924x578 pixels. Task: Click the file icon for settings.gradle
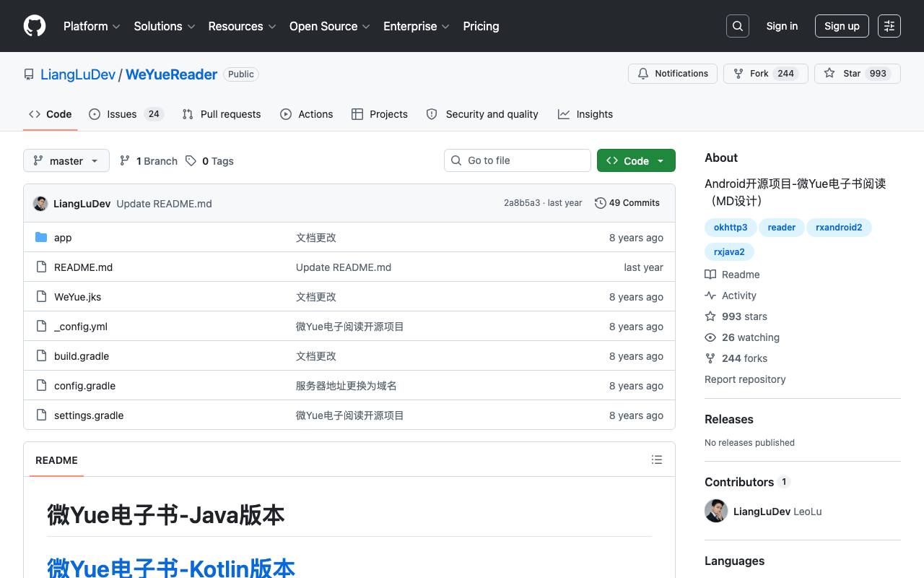(41, 415)
